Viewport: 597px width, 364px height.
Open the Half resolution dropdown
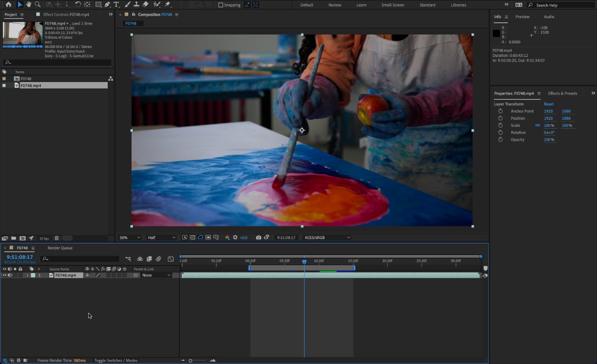tap(161, 237)
